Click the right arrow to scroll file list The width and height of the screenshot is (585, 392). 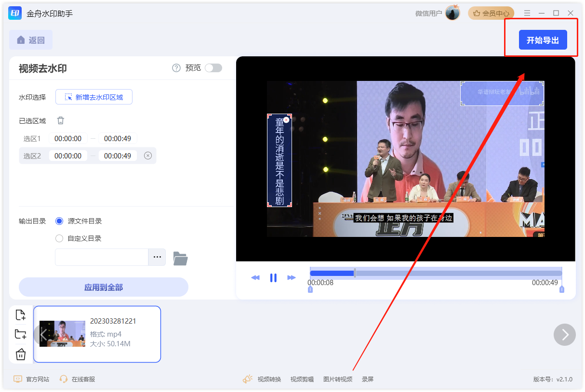point(564,335)
